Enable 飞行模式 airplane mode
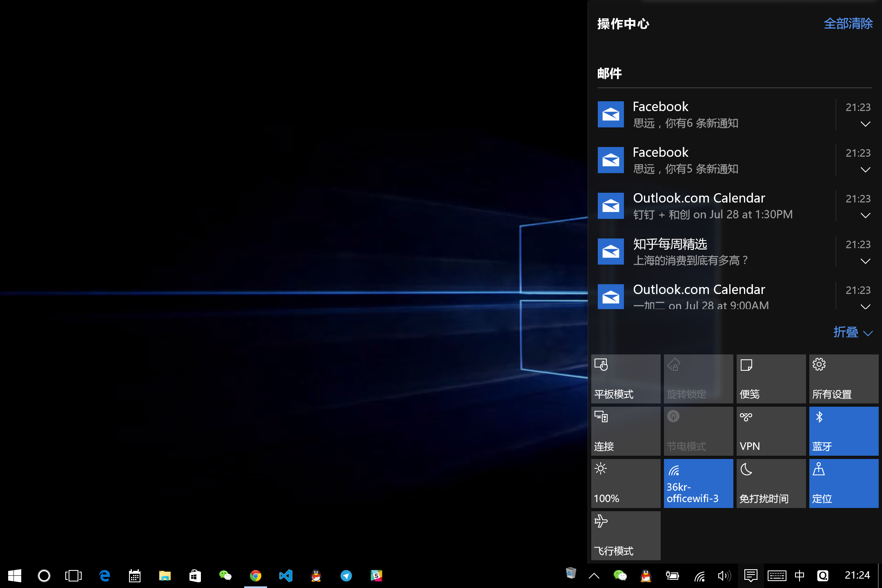Viewport: 882px width, 588px height. [626, 535]
